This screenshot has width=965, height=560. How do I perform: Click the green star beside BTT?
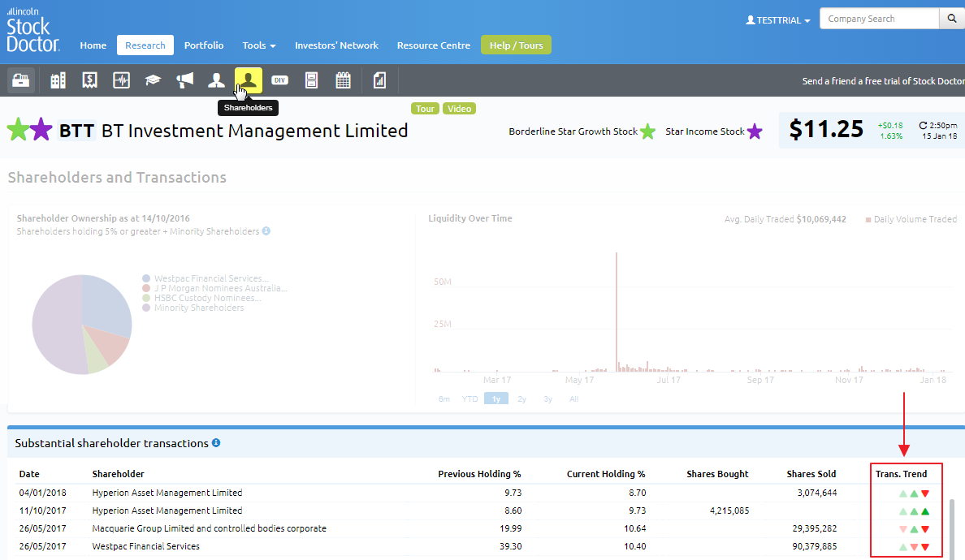click(x=18, y=130)
